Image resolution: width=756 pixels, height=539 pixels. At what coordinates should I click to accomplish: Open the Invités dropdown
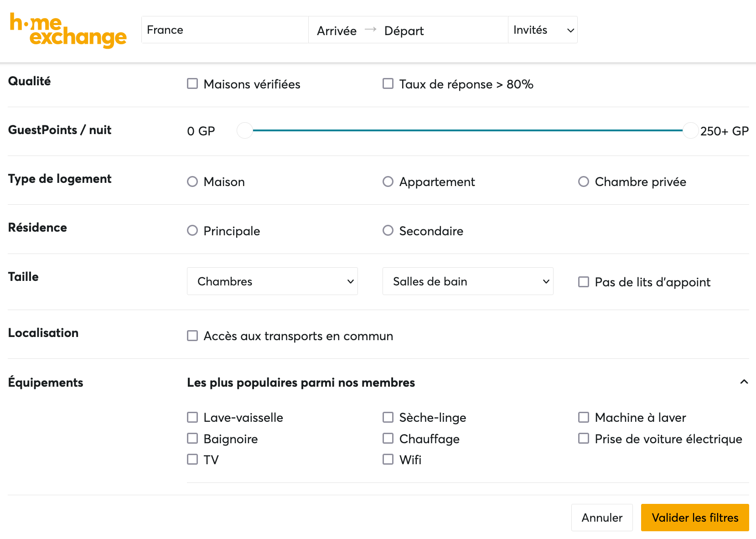(x=542, y=30)
